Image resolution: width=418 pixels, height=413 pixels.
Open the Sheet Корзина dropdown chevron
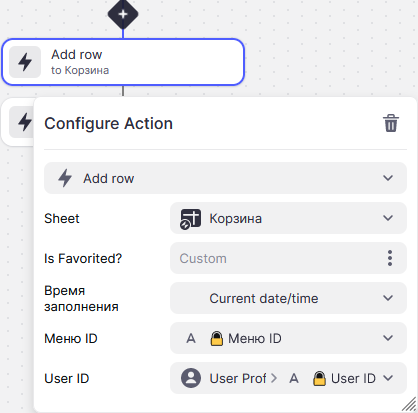click(388, 218)
